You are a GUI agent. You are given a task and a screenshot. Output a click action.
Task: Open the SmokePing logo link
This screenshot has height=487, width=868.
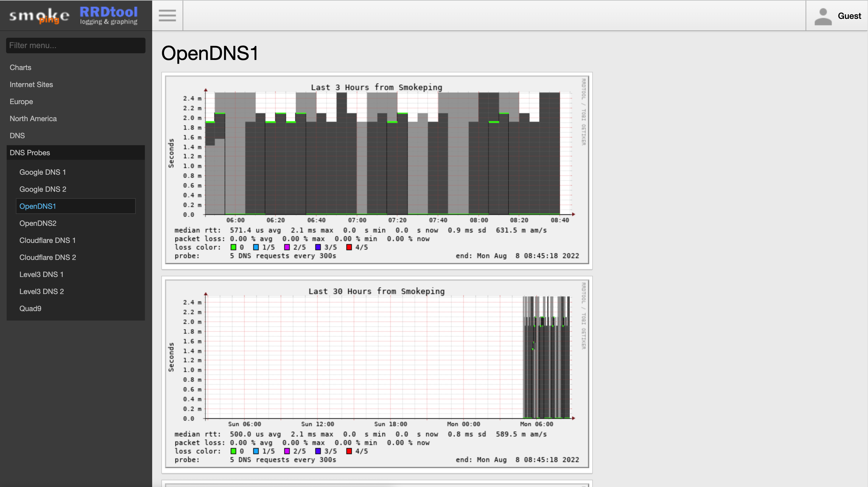40,16
